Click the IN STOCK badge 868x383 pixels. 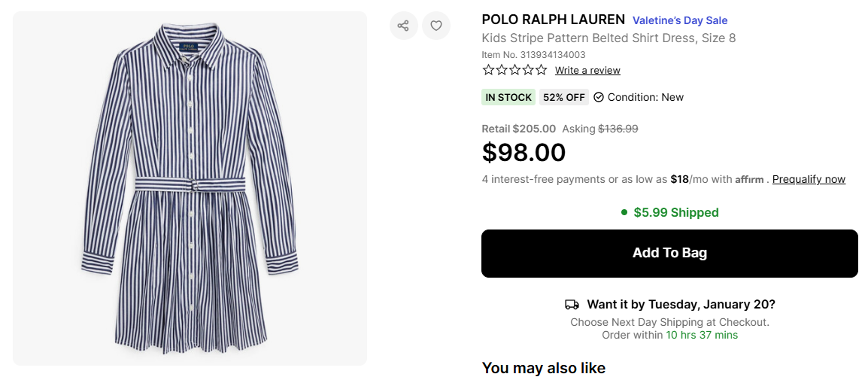click(508, 97)
